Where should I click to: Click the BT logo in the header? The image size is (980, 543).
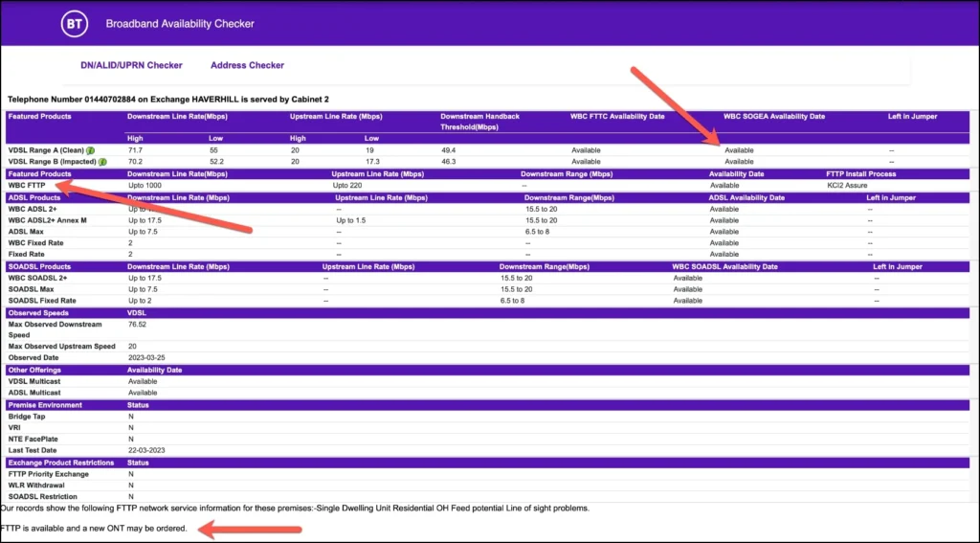[75, 24]
